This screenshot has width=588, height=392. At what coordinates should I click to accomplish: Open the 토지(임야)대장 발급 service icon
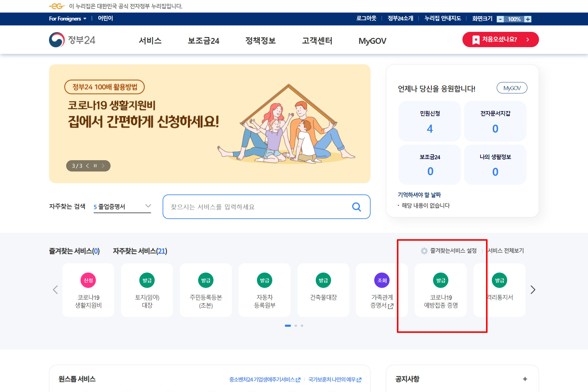(147, 280)
